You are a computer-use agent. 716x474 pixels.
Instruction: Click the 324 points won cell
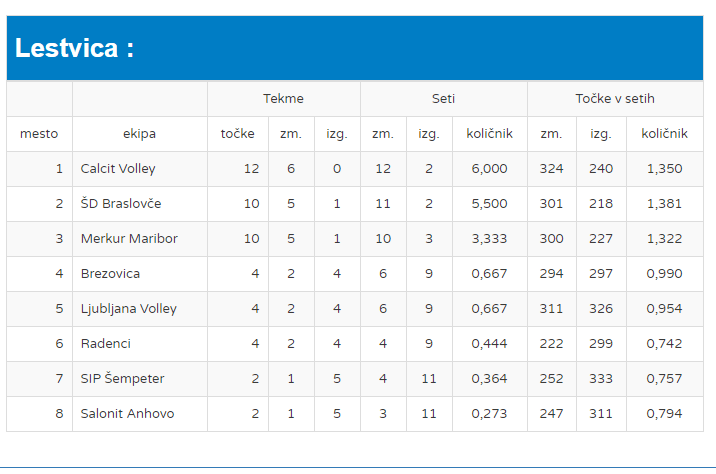(x=551, y=168)
